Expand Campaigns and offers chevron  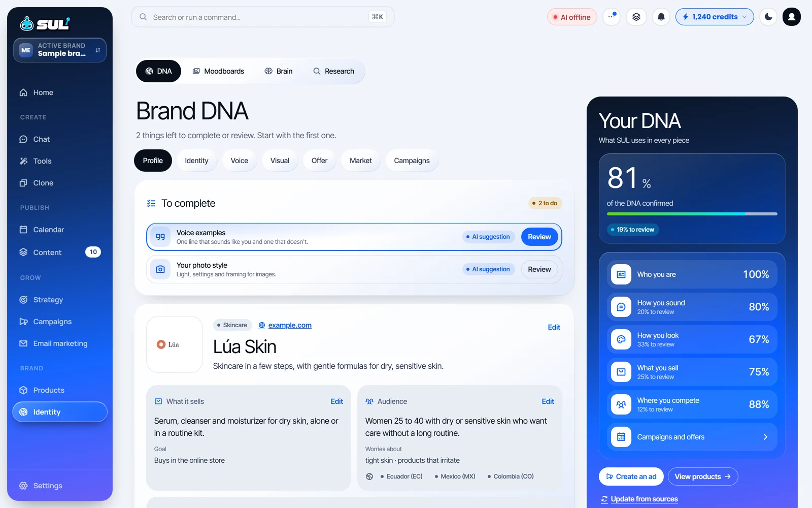pos(765,437)
